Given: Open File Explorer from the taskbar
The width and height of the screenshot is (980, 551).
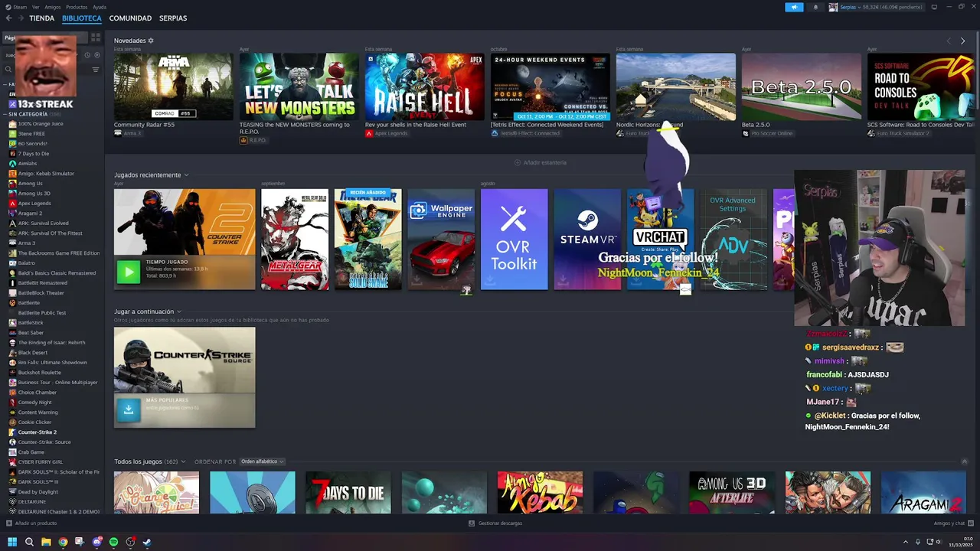Looking at the screenshot, I should pos(46,542).
